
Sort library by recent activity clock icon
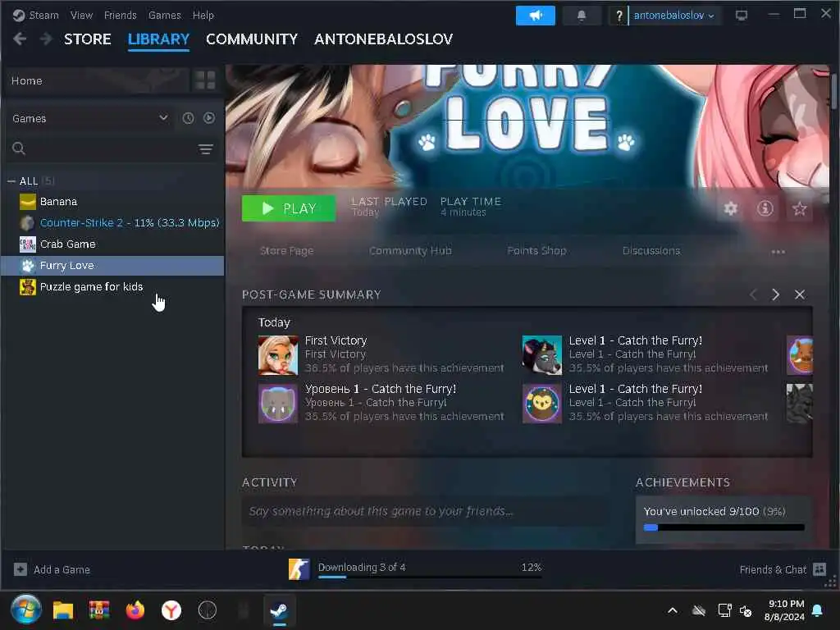(x=188, y=118)
